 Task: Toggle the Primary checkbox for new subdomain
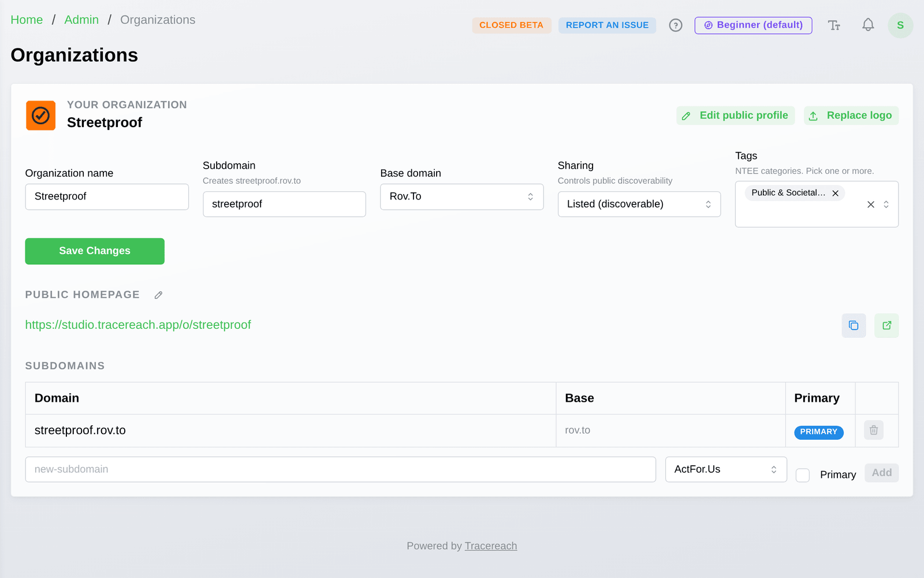point(803,475)
